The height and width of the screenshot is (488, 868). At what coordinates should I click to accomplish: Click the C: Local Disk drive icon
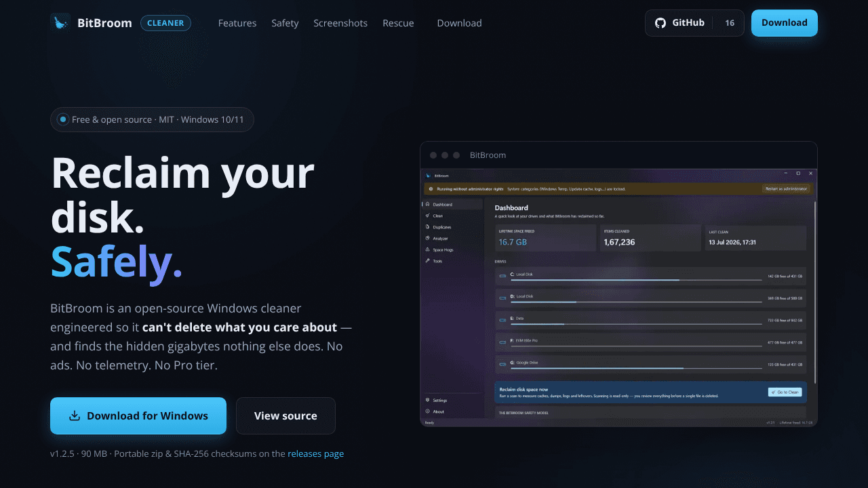(503, 277)
